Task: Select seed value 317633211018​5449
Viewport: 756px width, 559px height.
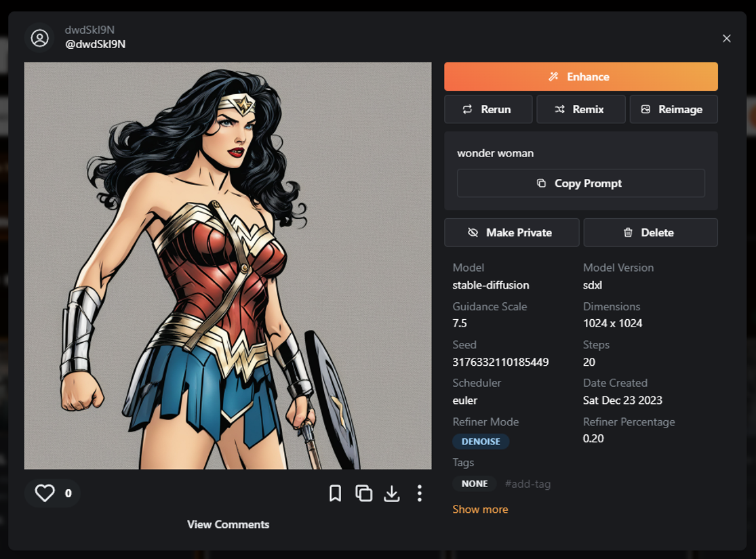Action: coord(500,362)
